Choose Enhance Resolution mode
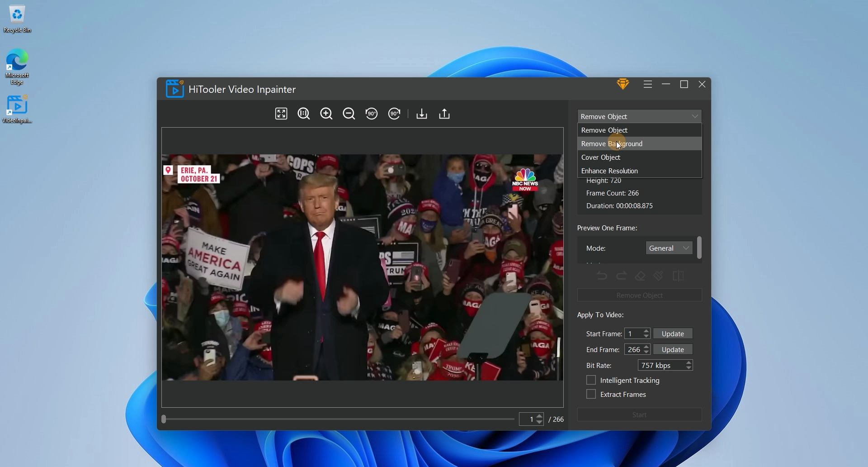This screenshot has height=467, width=868. [x=610, y=171]
